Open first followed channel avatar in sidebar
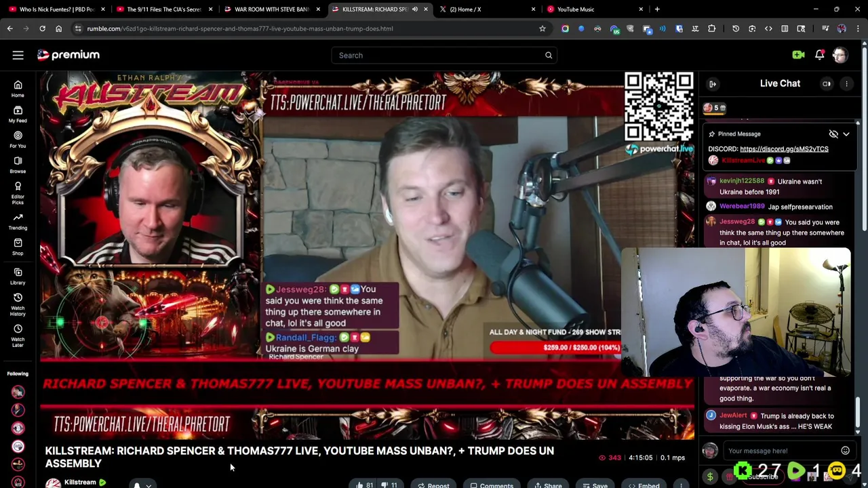This screenshot has width=868, height=488. pyautogui.click(x=18, y=392)
